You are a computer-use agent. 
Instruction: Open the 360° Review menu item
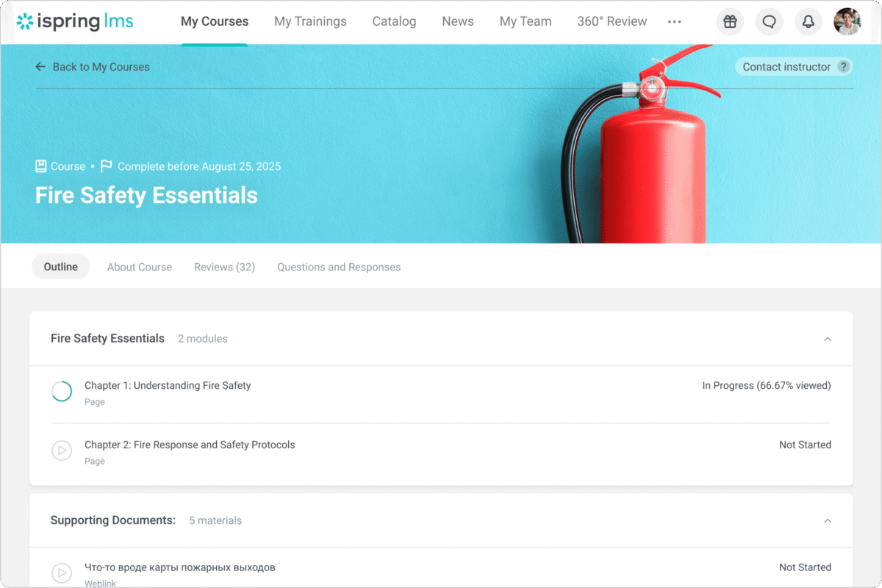(x=612, y=21)
